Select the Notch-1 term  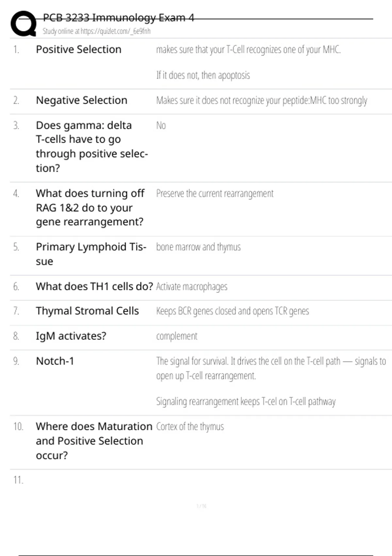pos(55,361)
